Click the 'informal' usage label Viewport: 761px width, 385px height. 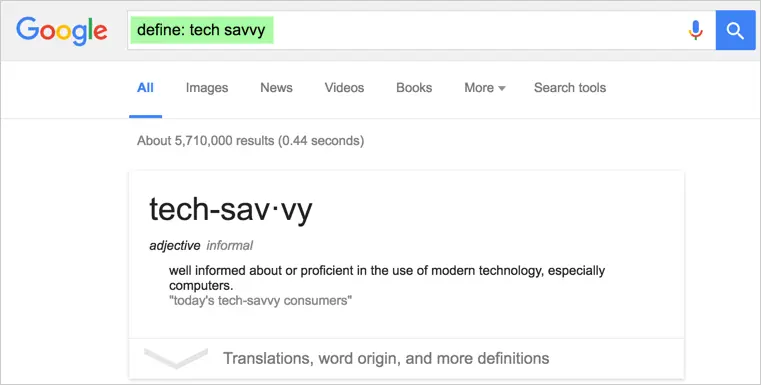coord(230,246)
